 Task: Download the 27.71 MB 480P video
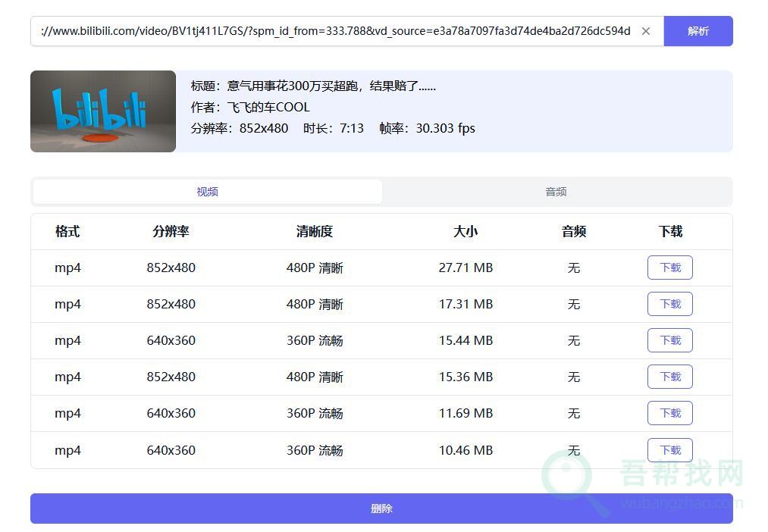coord(669,268)
